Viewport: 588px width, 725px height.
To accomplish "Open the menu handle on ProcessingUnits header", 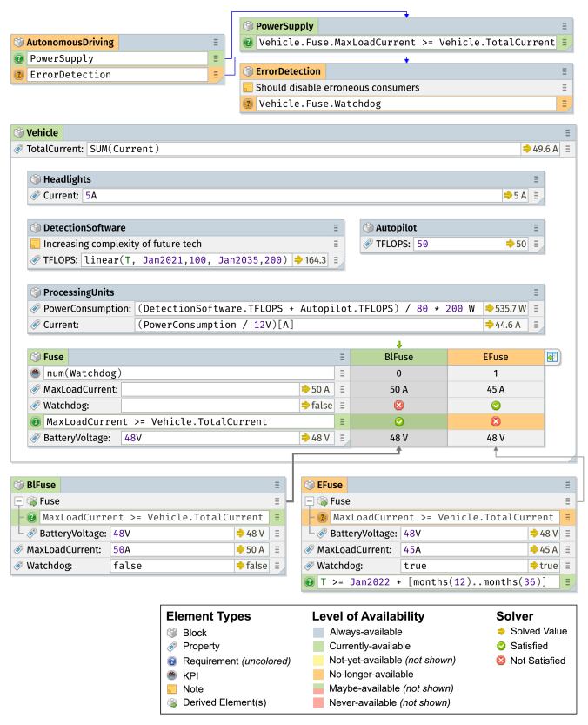I will [x=536, y=292].
